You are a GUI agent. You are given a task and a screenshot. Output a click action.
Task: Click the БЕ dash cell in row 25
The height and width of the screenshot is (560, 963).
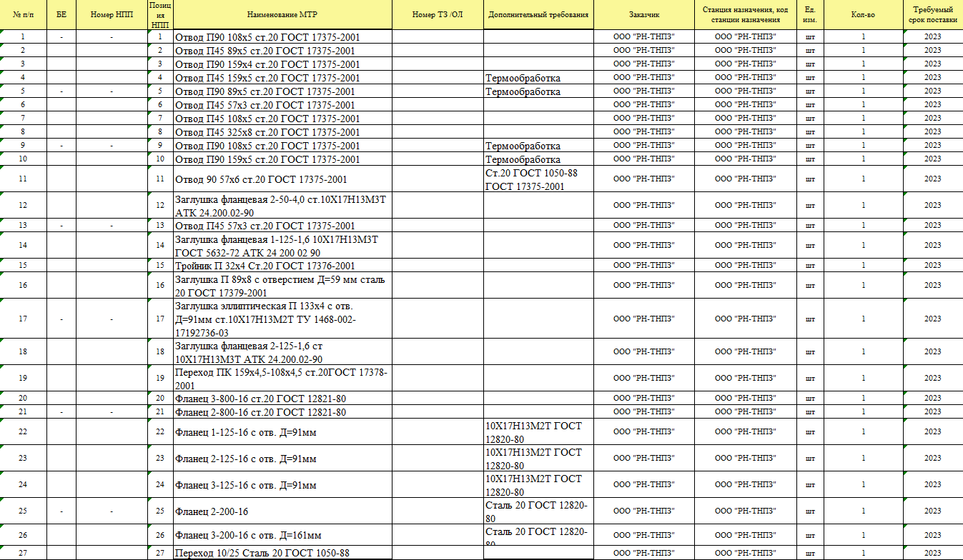[61, 511]
